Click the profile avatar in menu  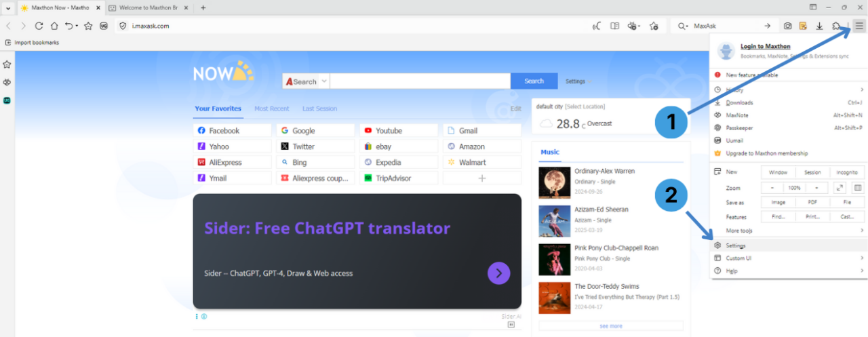pos(726,52)
